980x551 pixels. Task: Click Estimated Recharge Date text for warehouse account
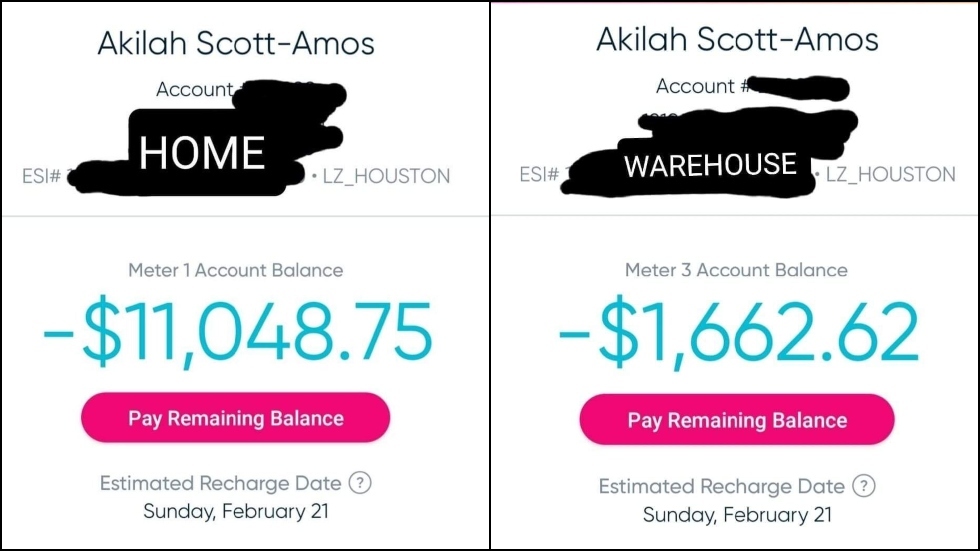(721, 487)
